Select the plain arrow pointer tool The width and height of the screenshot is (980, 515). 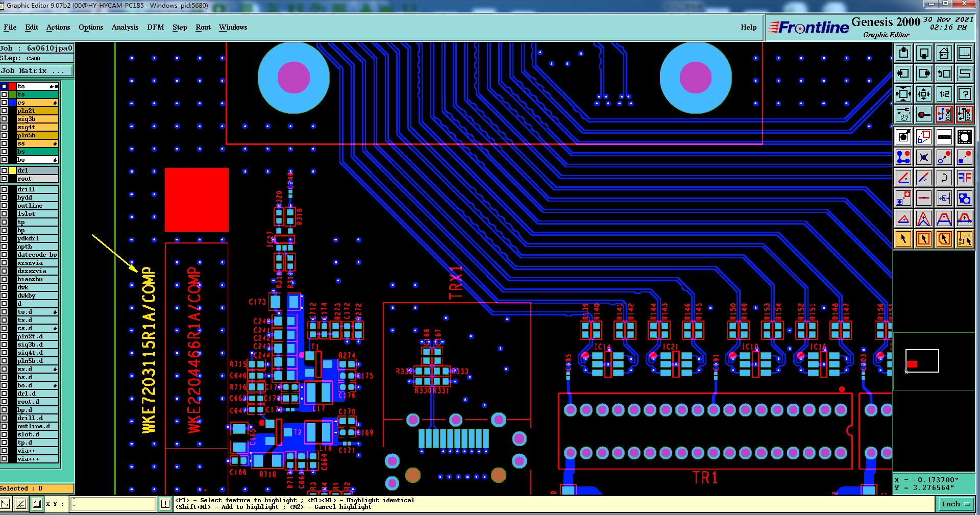click(x=903, y=239)
